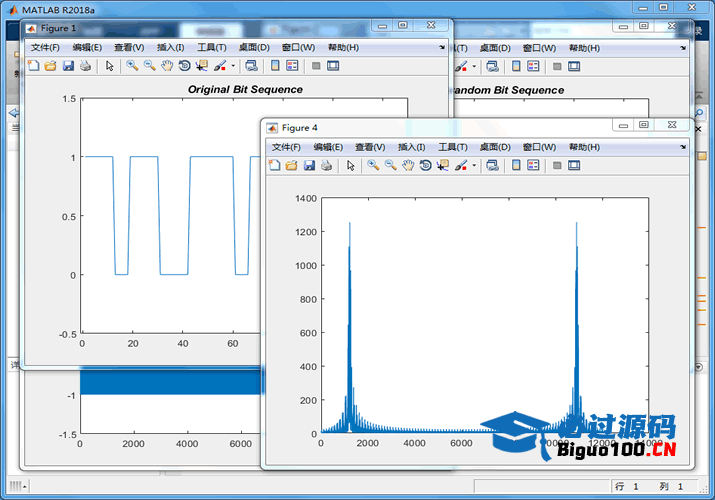715x500 pixels.
Task: Insert Legend icon in Random Bit Sequence figure
Action: coord(533,66)
